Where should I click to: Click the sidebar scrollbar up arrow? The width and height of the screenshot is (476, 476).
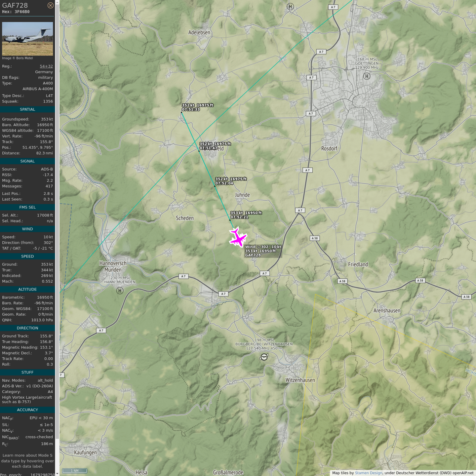[x=57, y=2]
